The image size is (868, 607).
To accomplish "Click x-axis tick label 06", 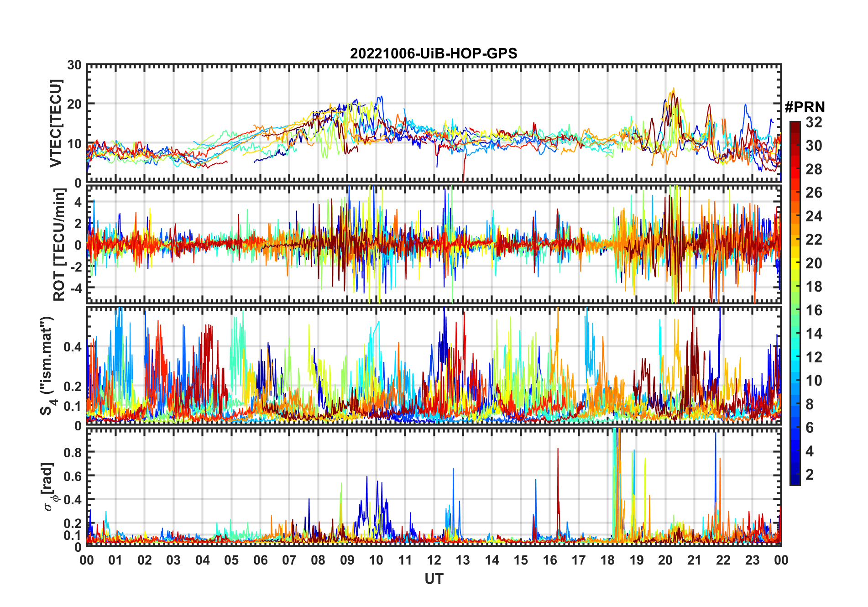I will [x=261, y=560].
